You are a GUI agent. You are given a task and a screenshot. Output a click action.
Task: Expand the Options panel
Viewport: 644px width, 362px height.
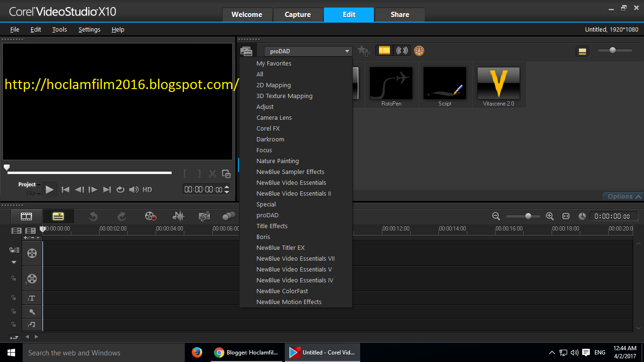622,197
